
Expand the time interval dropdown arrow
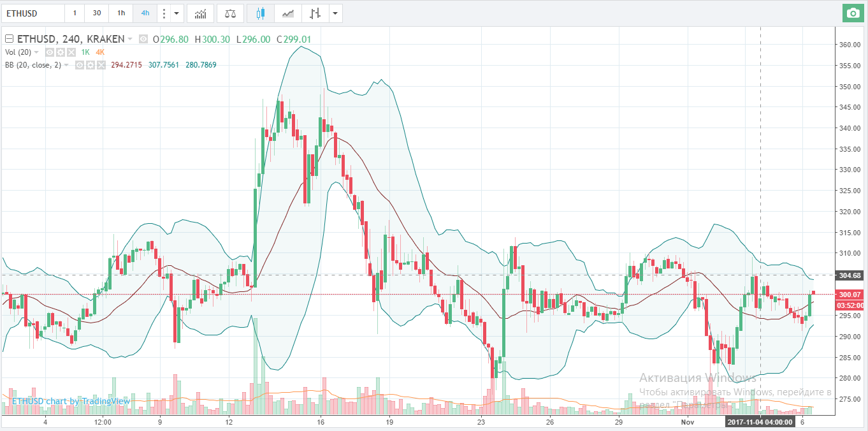177,13
